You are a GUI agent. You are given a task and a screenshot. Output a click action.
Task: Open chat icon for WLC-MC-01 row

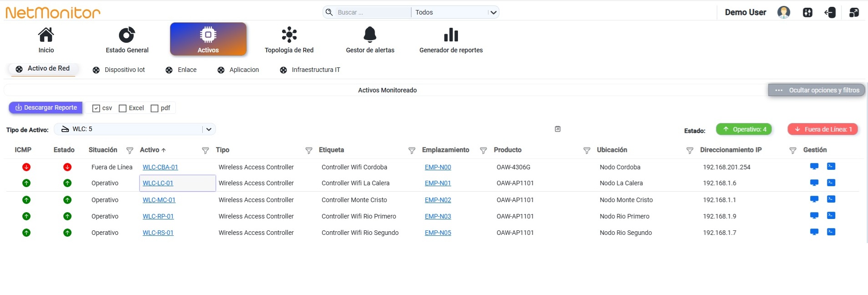coord(814,199)
